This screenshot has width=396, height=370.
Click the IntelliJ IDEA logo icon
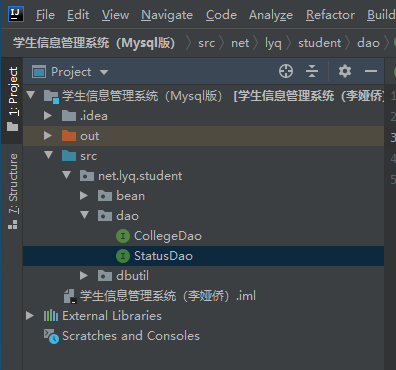tap(16, 14)
